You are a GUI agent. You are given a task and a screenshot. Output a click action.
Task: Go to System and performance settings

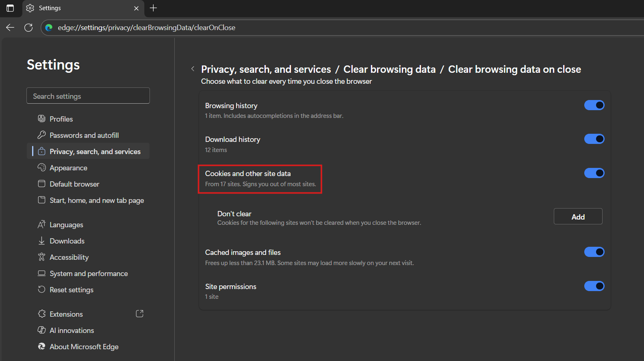point(89,274)
